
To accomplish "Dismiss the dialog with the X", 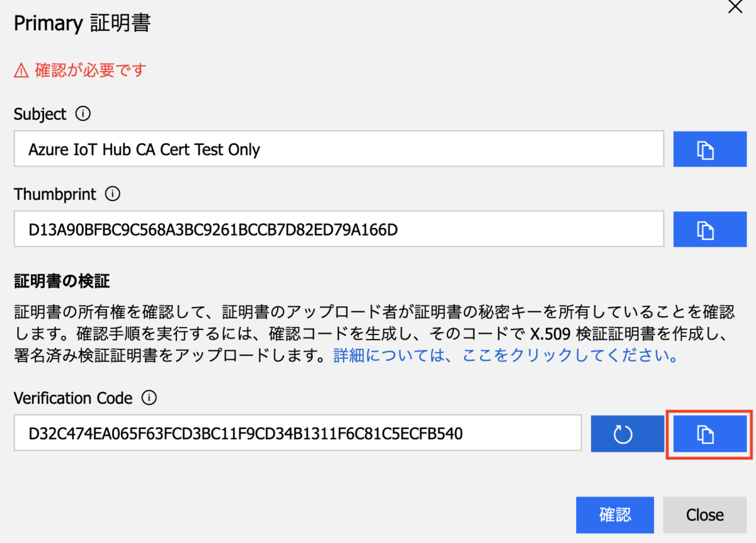I will [735, 8].
